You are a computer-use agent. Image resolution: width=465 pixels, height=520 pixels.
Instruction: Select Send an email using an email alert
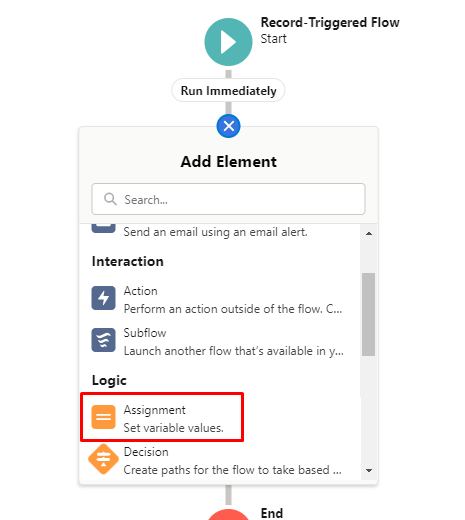pyautogui.click(x=215, y=232)
